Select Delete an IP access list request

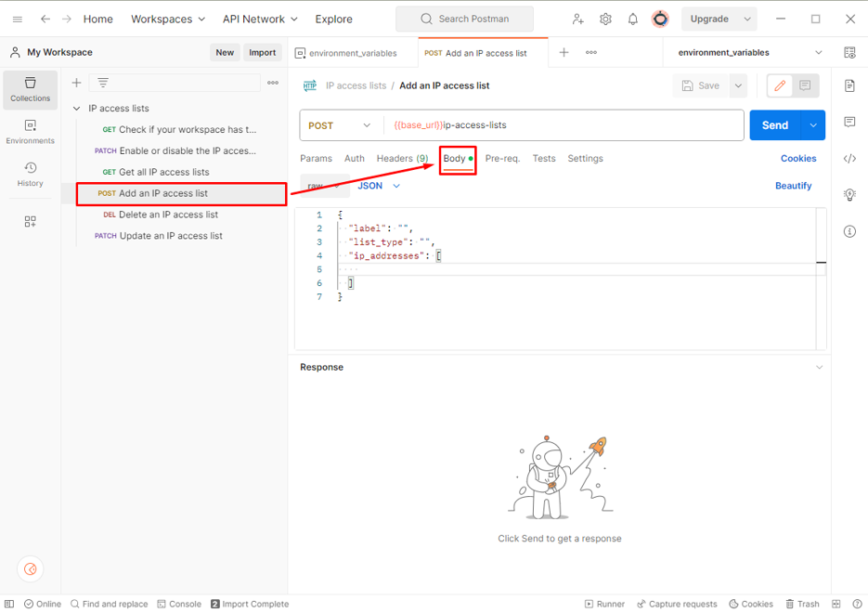coord(168,215)
